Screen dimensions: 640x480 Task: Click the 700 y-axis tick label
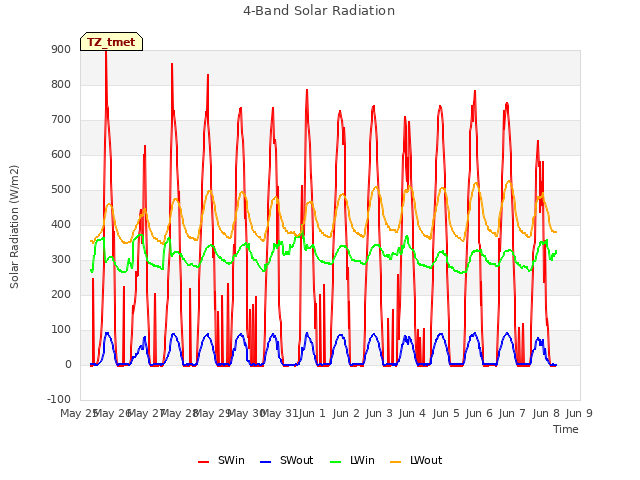tap(61, 120)
